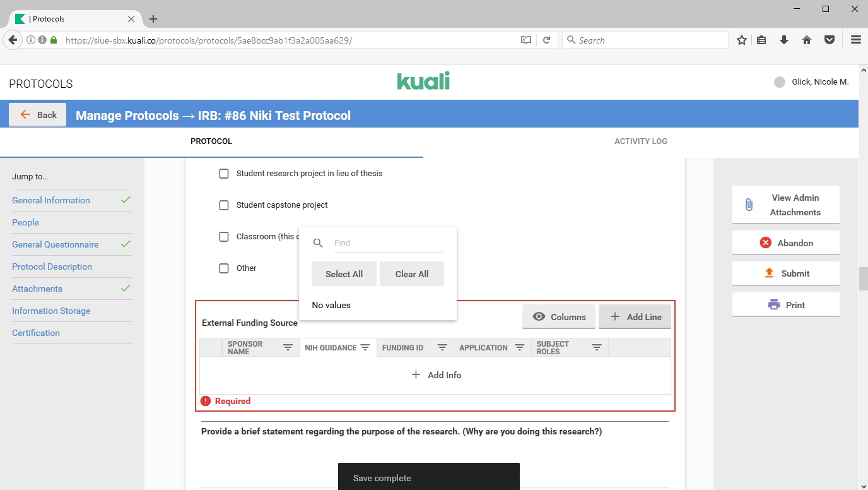This screenshot has height=490, width=868.
Task: Click the Columns visibility button
Action: [x=558, y=317]
